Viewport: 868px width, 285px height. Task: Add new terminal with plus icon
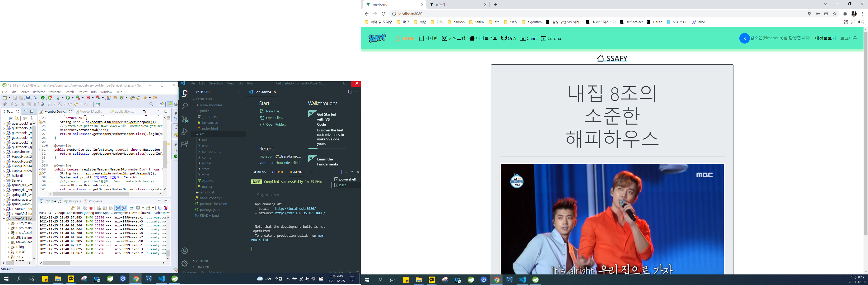[x=341, y=172]
